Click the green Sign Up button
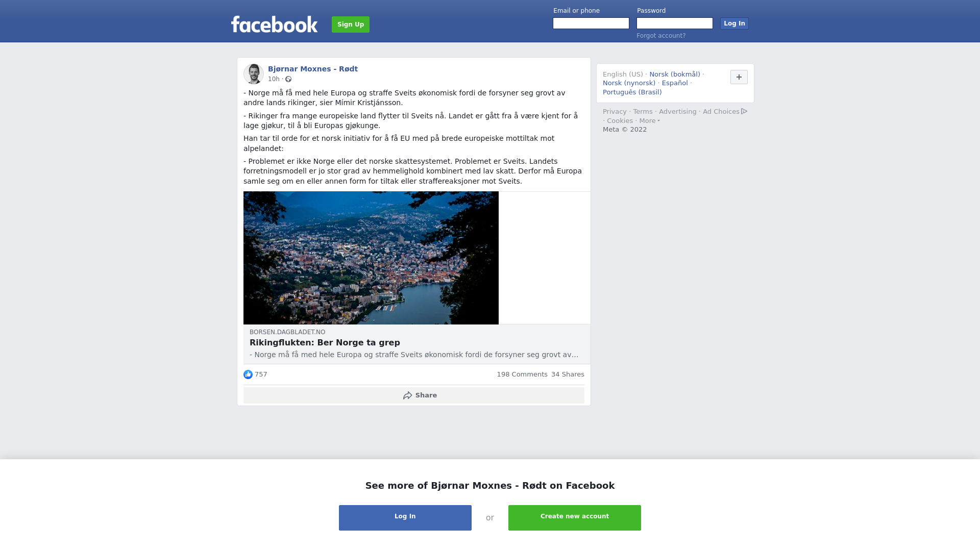 (351, 24)
